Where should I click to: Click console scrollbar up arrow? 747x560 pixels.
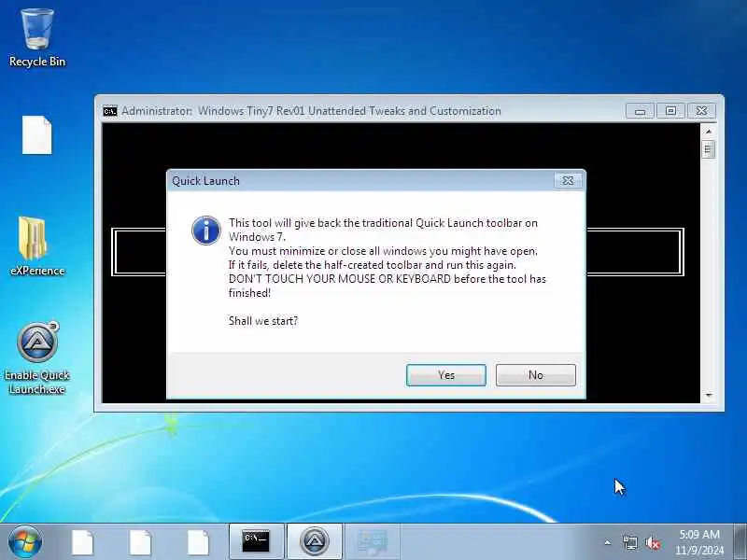point(709,132)
